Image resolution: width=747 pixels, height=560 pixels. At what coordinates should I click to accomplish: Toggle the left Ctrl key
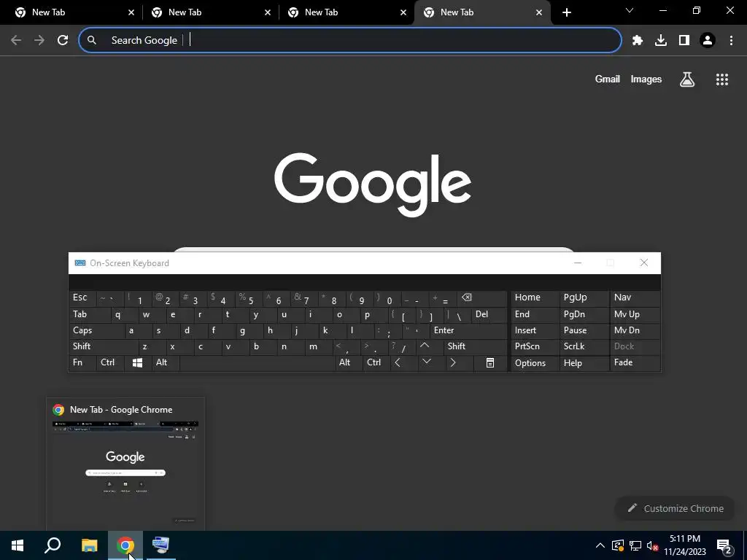click(110, 363)
